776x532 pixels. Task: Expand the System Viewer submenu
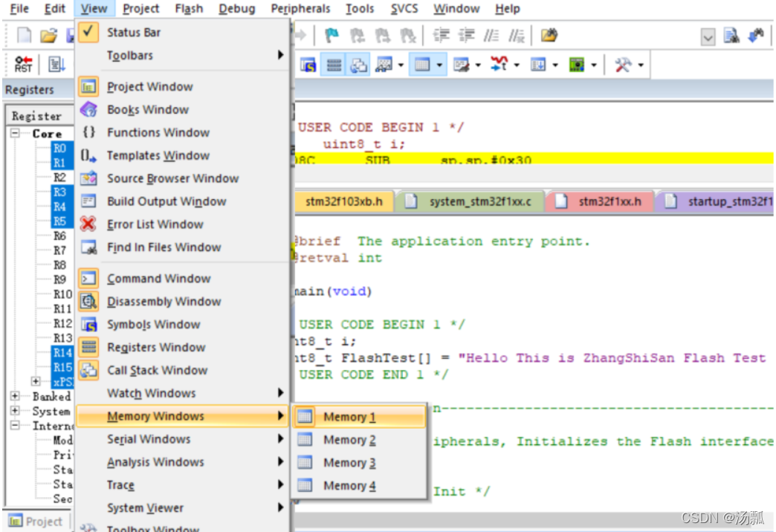click(x=183, y=507)
